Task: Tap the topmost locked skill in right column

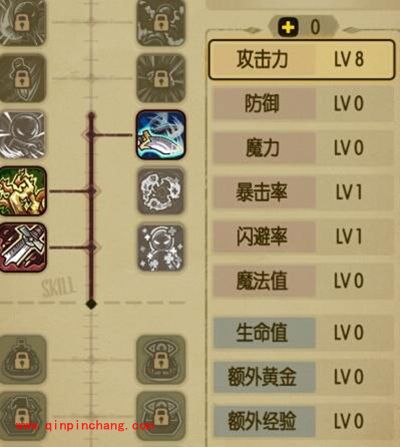Action: (x=161, y=22)
